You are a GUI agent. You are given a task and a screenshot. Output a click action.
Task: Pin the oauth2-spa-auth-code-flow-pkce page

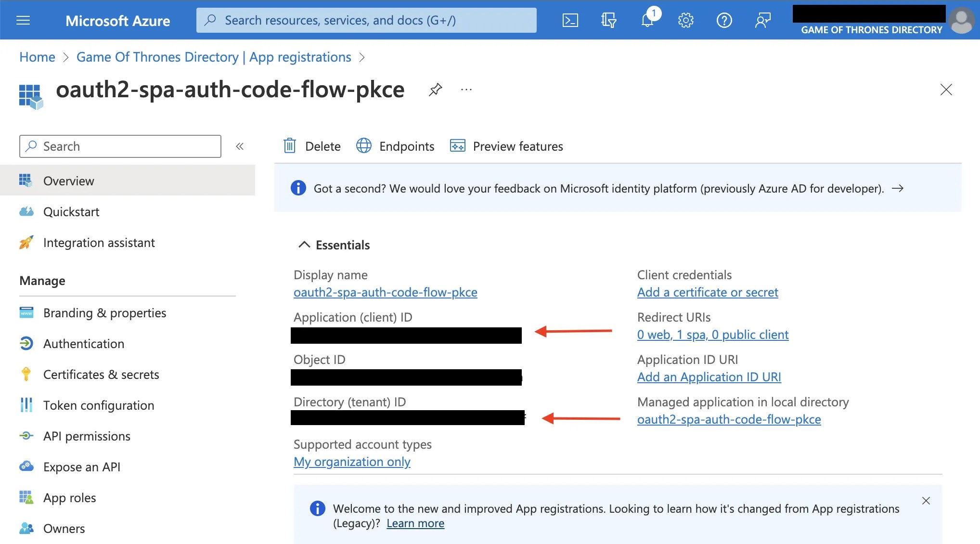[x=436, y=90]
